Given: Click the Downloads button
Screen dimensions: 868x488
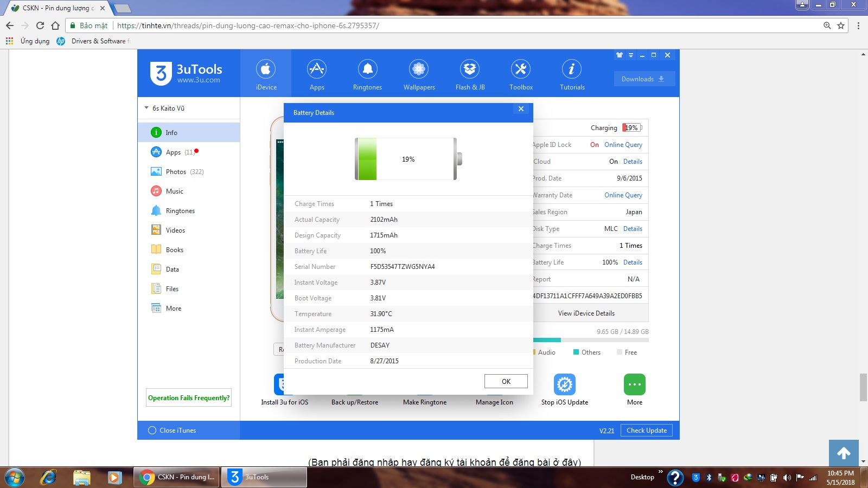Looking at the screenshot, I should (x=644, y=79).
